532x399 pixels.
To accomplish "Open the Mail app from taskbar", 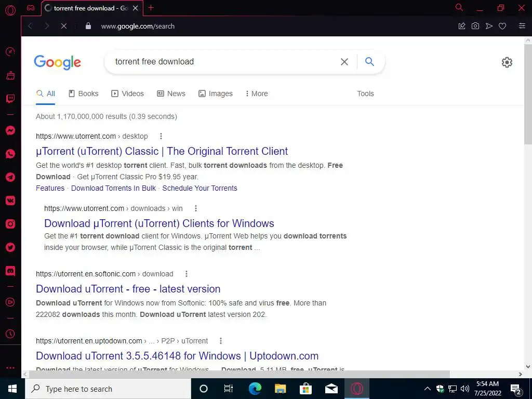I will tap(331, 389).
